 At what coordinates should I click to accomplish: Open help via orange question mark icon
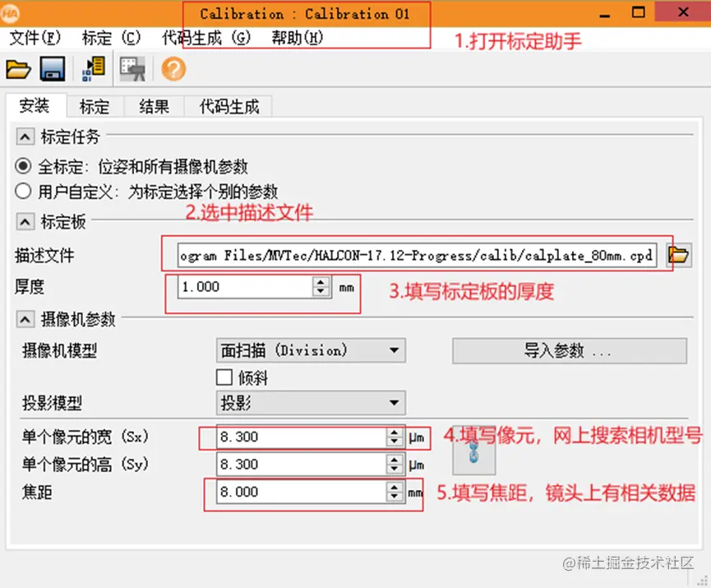tap(173, 69)
